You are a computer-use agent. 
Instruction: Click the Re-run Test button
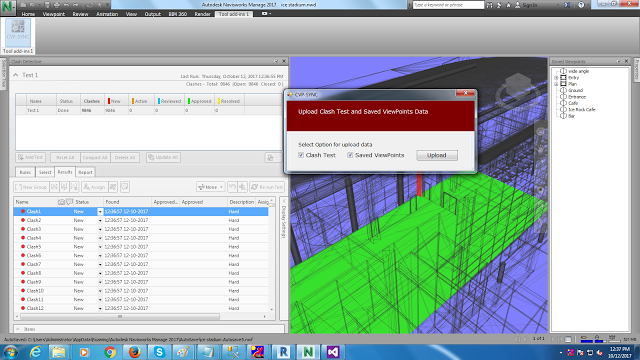click(x=267, y=187)
